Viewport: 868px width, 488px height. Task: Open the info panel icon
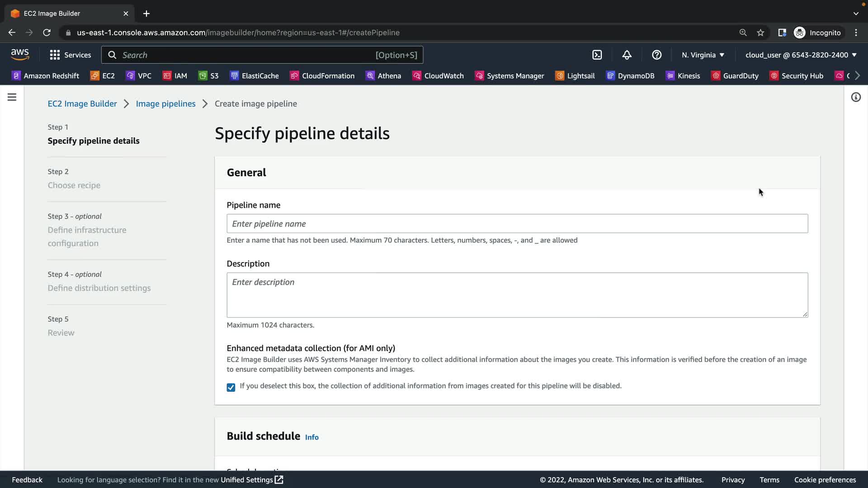856,97
